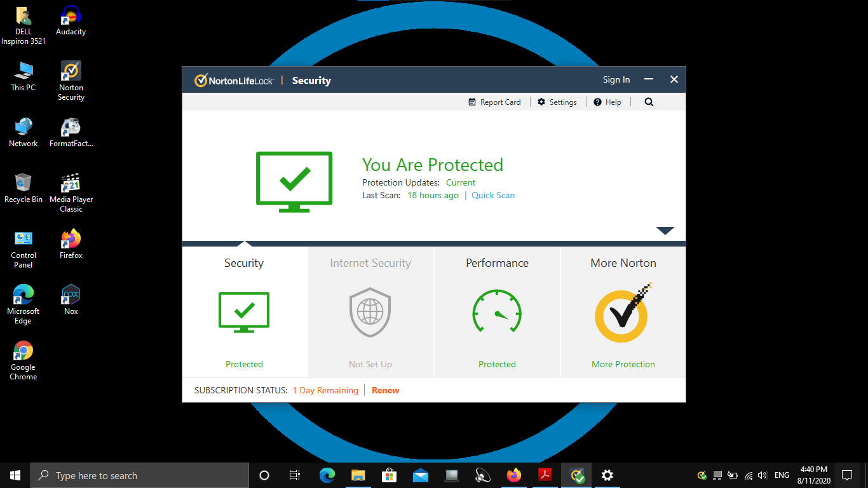Select the Internet Security tab
This screenshot has width=868, height=488.
coord(371,311)
